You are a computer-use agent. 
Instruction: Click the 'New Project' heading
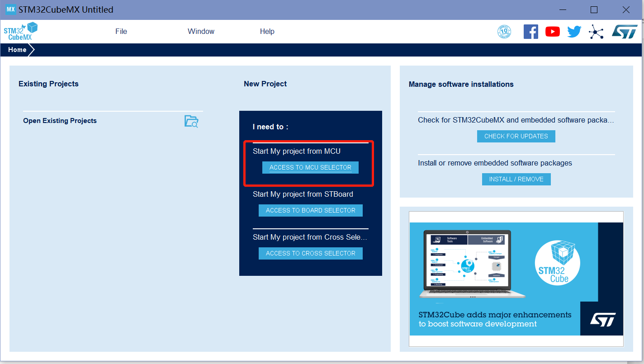[265, 84]
